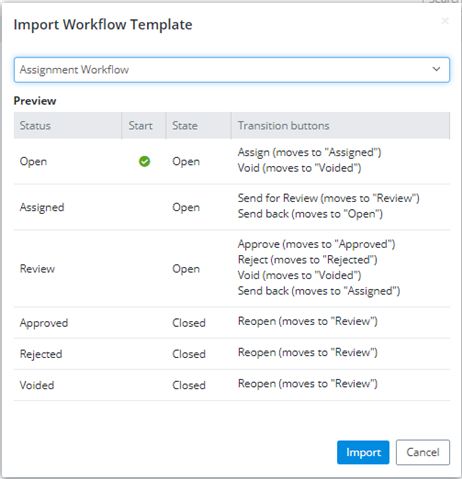Select the Assigned status row
462x479 pixels.
[x=232, y=207]
